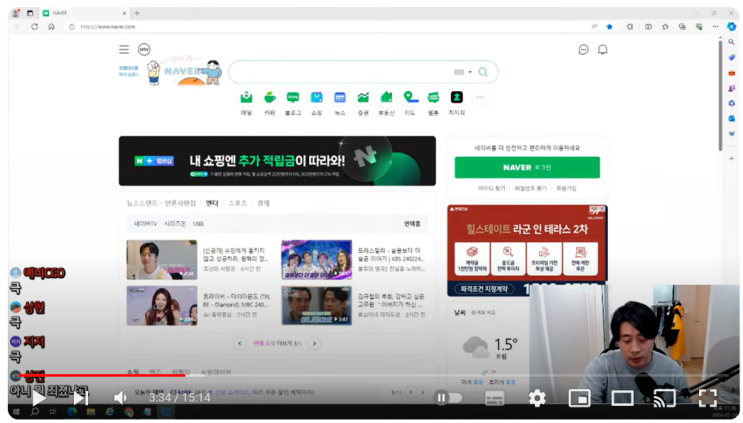Open Naver Talk chat bubble icon
Image resolution: width=743 pixels, height=423 pixels.
click(x=583, y=50)
